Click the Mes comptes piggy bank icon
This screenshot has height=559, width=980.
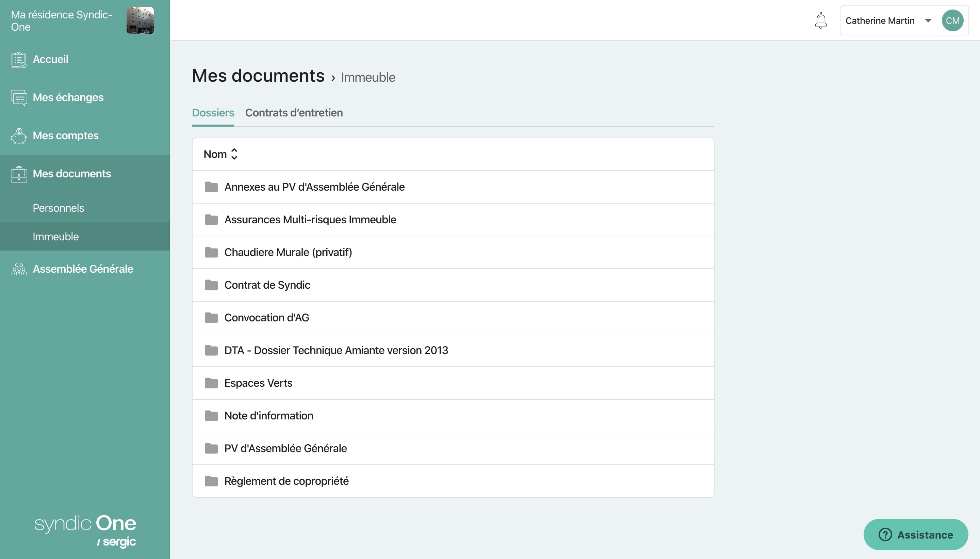coord(18,136)
